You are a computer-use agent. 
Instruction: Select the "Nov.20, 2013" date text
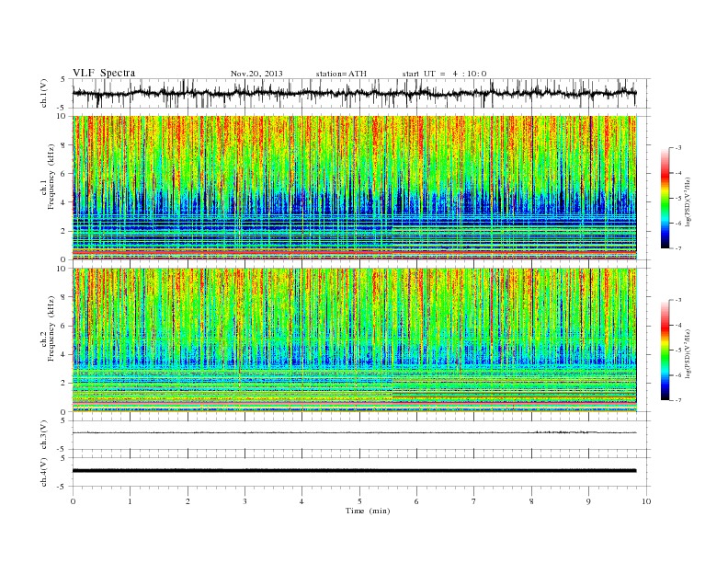(x=256, y=74)
